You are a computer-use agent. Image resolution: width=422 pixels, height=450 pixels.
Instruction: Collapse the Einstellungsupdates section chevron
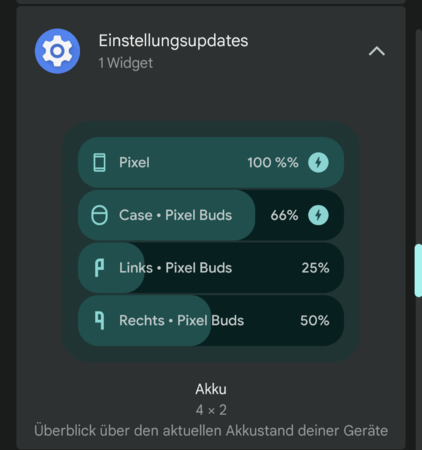tap(377, 51)
